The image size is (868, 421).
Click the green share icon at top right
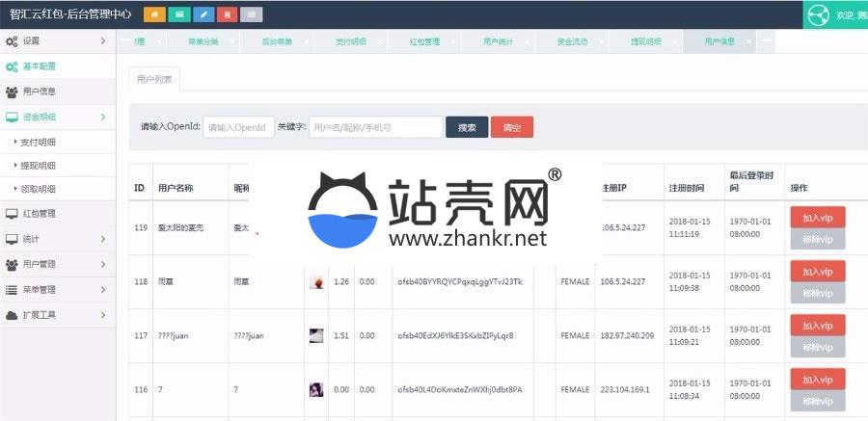(x=819, y=15)
